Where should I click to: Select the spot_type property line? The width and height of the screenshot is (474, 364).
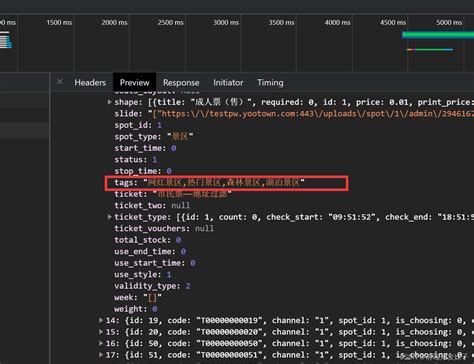click(154, 137)
